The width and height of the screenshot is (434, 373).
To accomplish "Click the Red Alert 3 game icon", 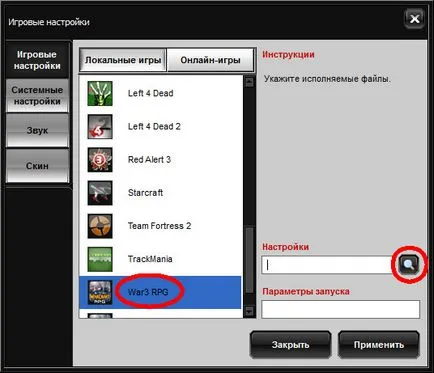I will click(x=100, y=160).
